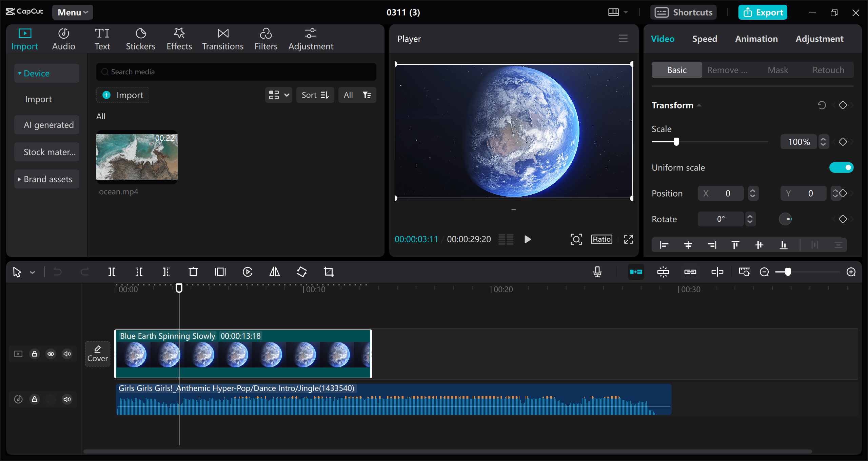
Task: Open the Effects panel
Action: [179, 38]
